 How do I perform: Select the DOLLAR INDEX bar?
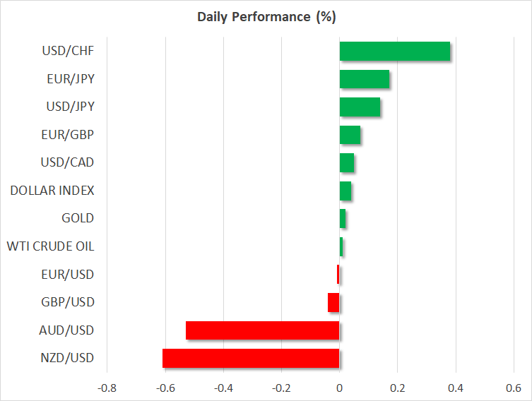point(345,191)
